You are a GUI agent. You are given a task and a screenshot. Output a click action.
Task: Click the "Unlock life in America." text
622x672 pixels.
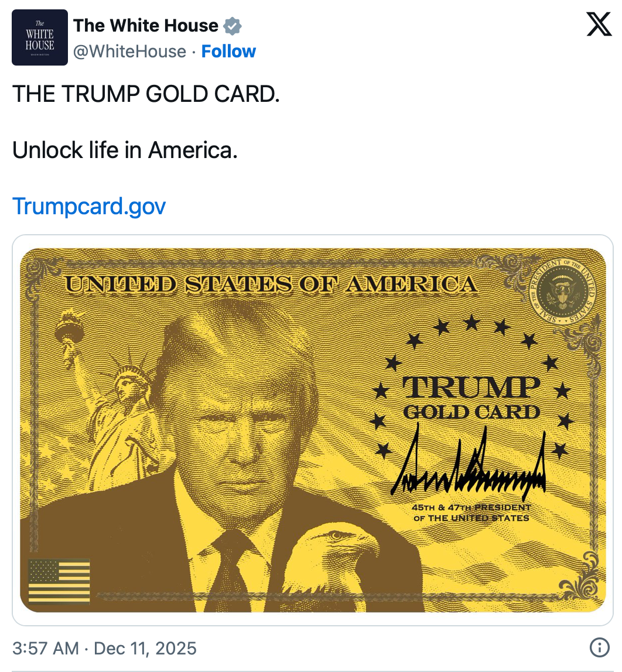(125, 150)
